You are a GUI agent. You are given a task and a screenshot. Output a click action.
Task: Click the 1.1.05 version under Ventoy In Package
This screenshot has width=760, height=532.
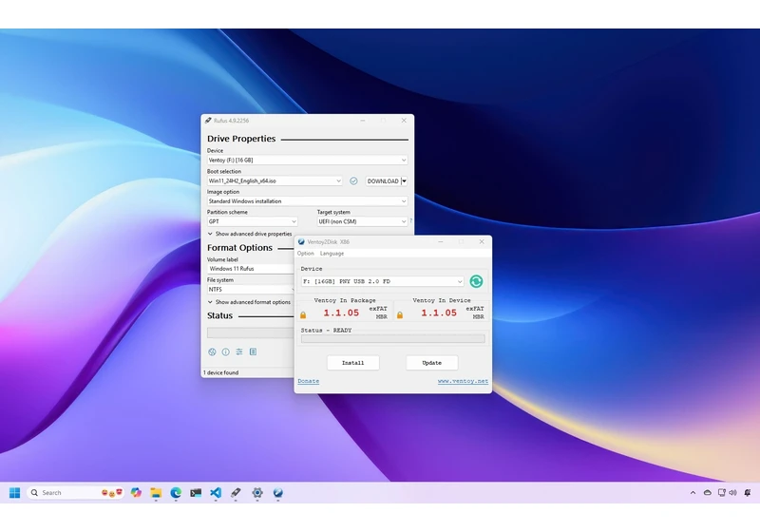341,313
